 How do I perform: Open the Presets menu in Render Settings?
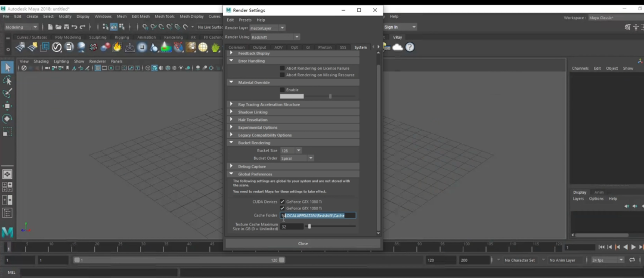[x=245, y=20]
